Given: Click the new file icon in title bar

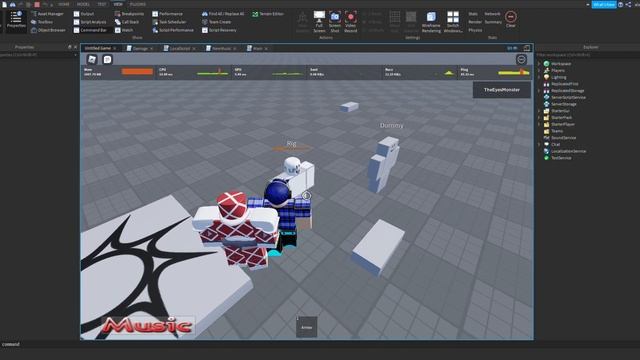Looking at the screenshot, I should (4, 4).
